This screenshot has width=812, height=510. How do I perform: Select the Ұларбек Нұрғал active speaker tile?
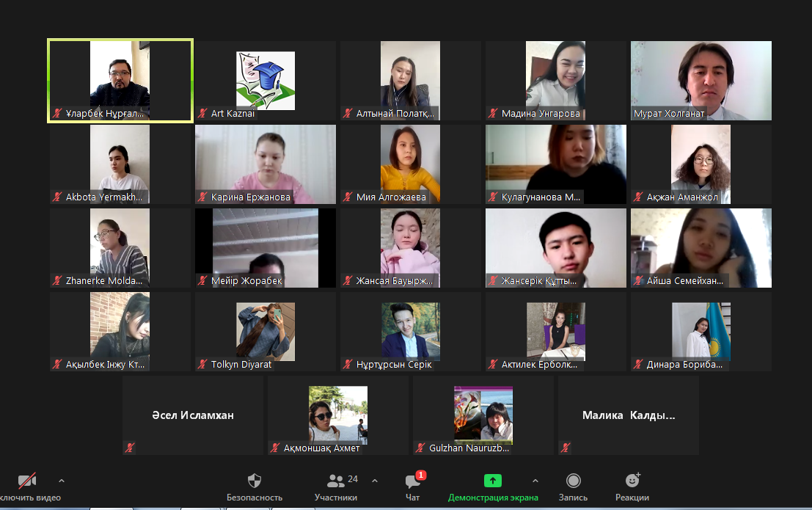[120, 81]
